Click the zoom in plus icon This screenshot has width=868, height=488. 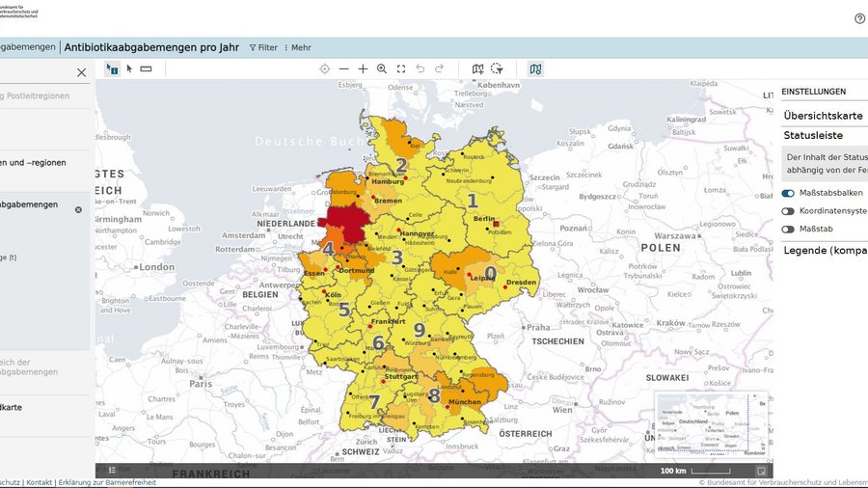coord(363,69)
